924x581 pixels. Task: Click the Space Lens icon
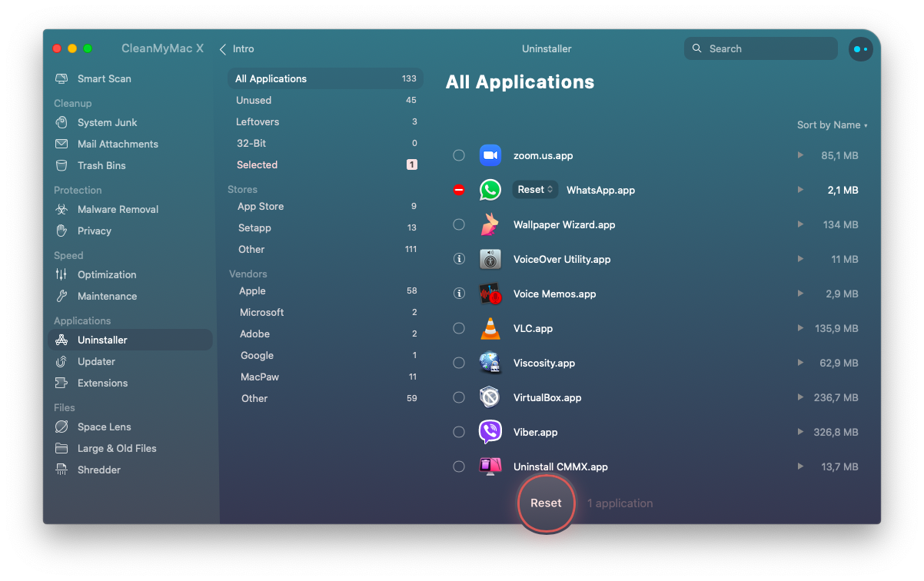click(61, 427)
